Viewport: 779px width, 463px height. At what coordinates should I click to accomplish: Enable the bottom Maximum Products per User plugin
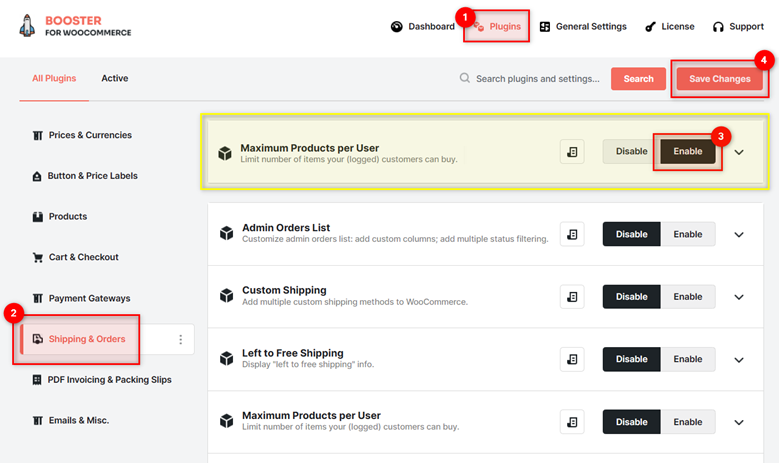[x=688, y=422]
